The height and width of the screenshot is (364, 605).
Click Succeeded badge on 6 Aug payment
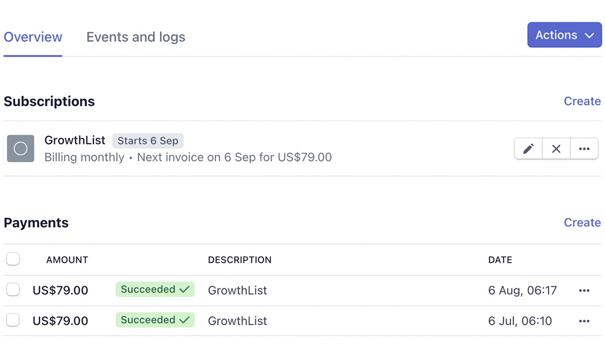(155, 289)
